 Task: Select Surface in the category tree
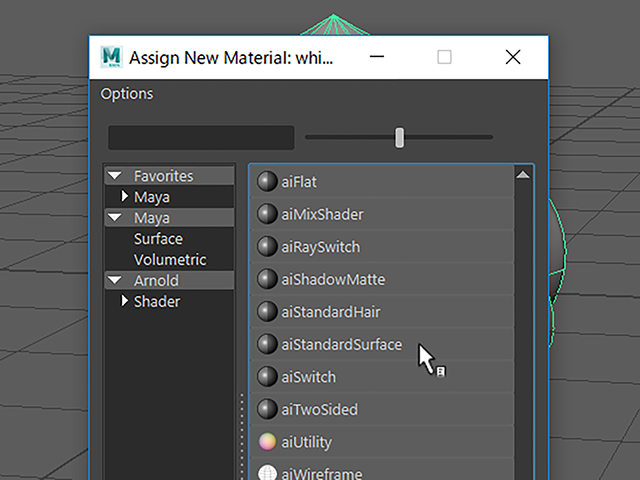pos(158,239)
